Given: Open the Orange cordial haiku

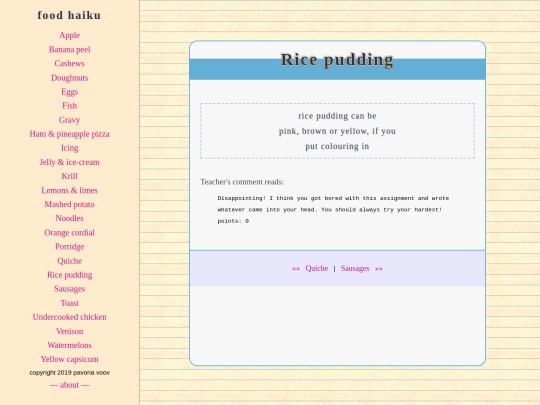Looking at the screenshot, I should [70, 232].
